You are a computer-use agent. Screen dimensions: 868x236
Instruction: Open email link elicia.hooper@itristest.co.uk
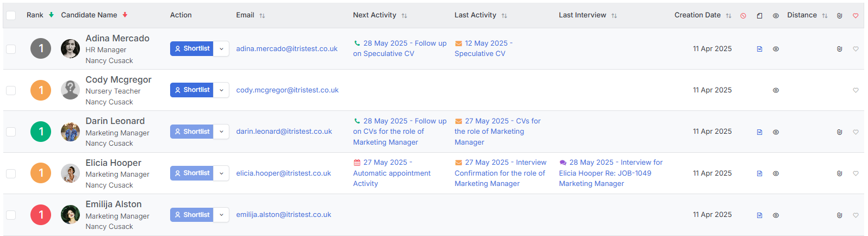[x=283, y=173]
